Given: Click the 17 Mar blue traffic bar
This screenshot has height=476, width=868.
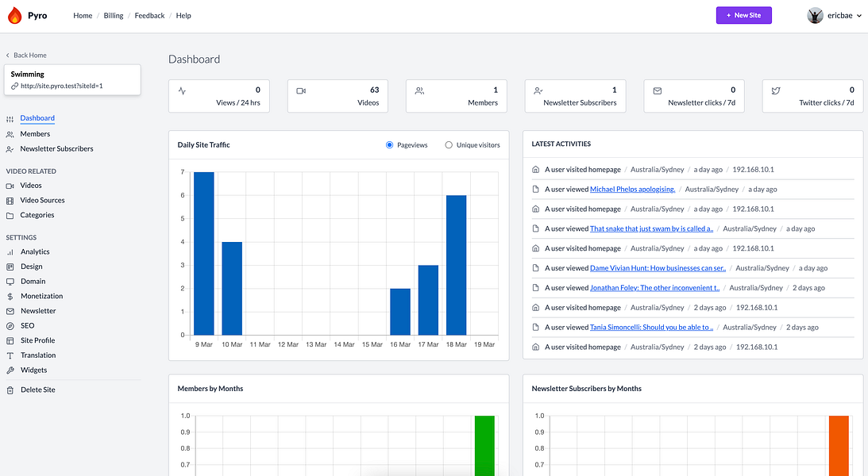Looking at the screenshot, I should point(428,300).
